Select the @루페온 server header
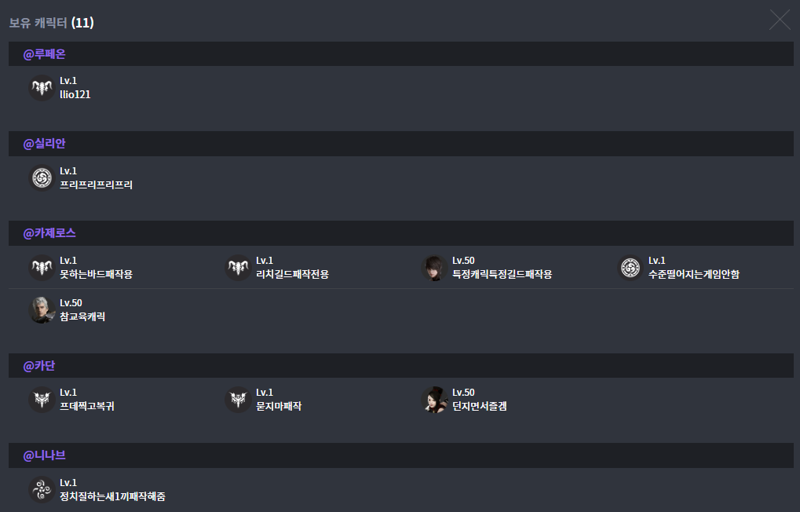Image resolution: width=800 pixels, height=512 pixels. point(401,54)
